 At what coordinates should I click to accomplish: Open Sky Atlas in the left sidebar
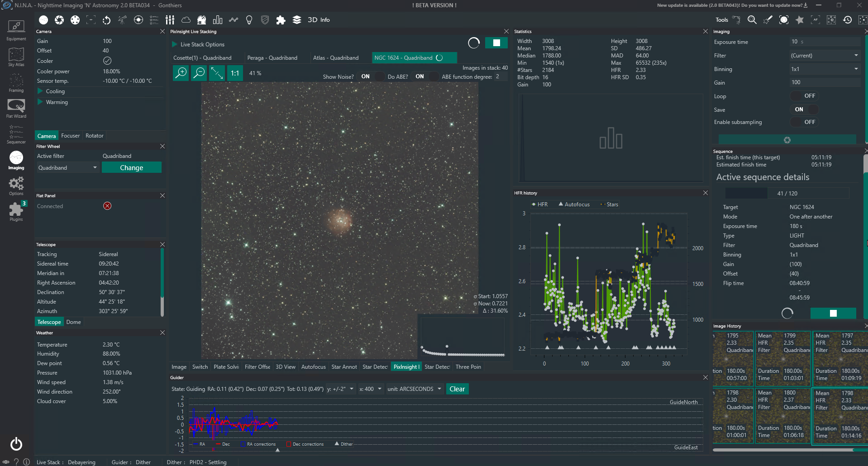pyautogui.click(x=16, y=57)
